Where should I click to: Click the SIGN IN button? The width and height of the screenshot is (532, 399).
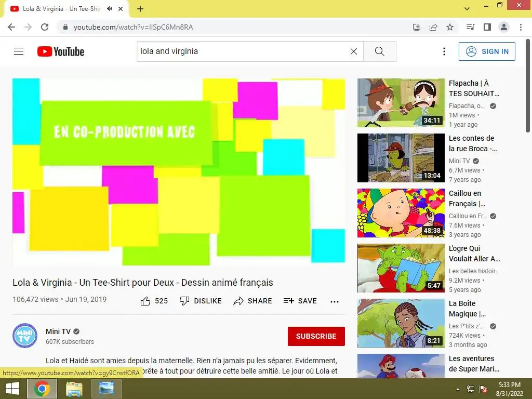coord(487,51)
